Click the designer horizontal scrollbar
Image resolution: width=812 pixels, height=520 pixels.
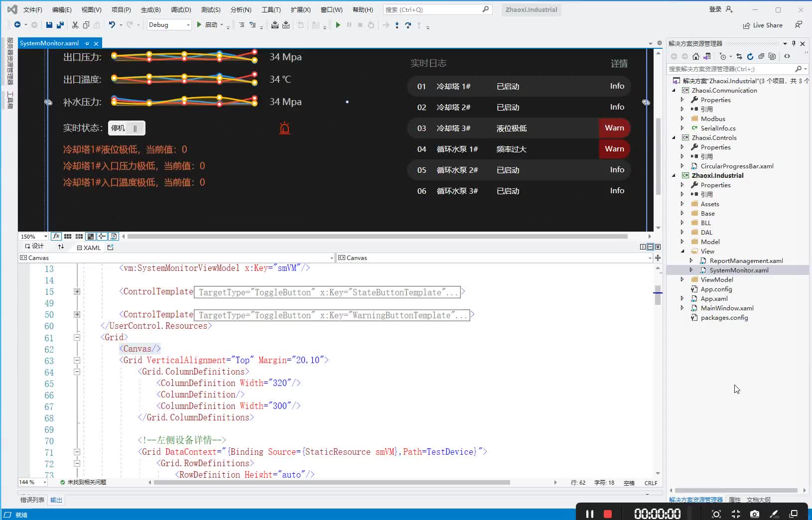click(x=377, y=237)
